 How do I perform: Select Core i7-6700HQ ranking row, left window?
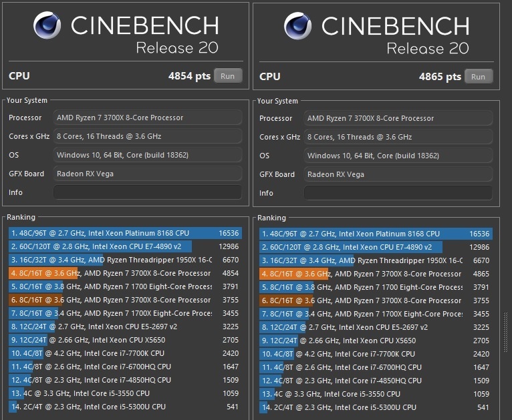coord(125,367)
